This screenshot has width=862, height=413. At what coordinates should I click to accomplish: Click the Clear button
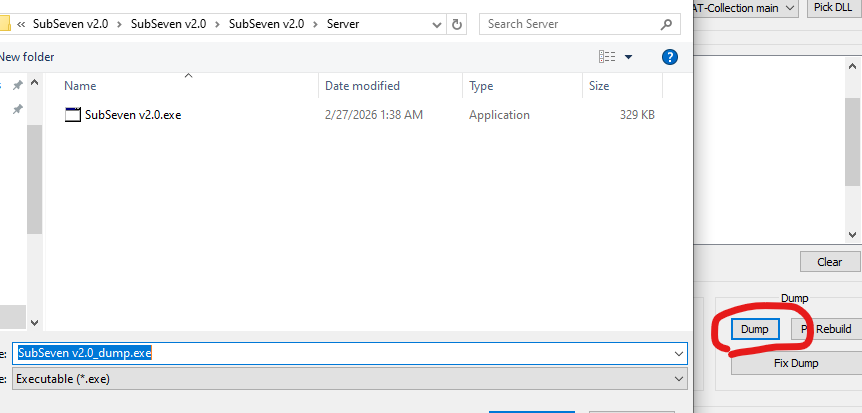(x=829, y=262)
